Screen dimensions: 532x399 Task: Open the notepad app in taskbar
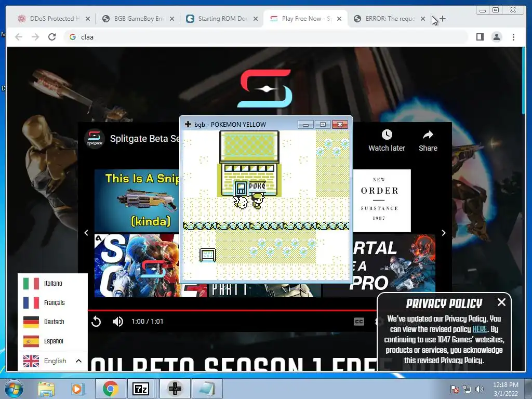(x=207, y=389)
